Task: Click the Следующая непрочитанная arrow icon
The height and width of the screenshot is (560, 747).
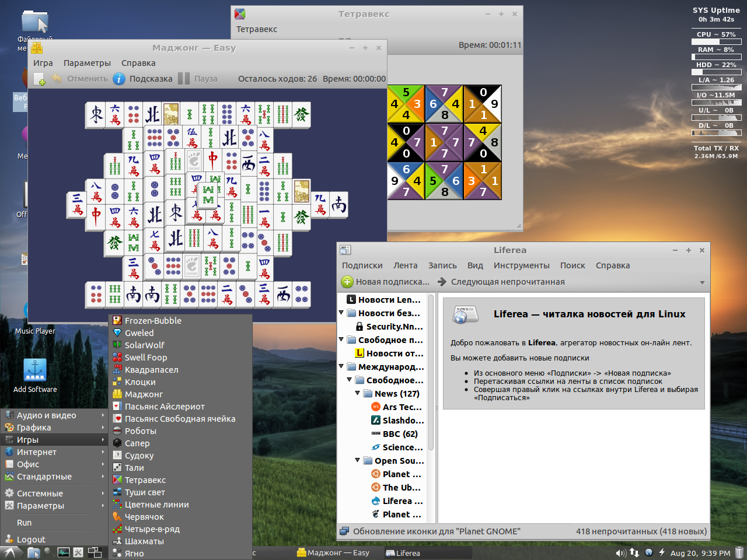Action: click(442, 282)
